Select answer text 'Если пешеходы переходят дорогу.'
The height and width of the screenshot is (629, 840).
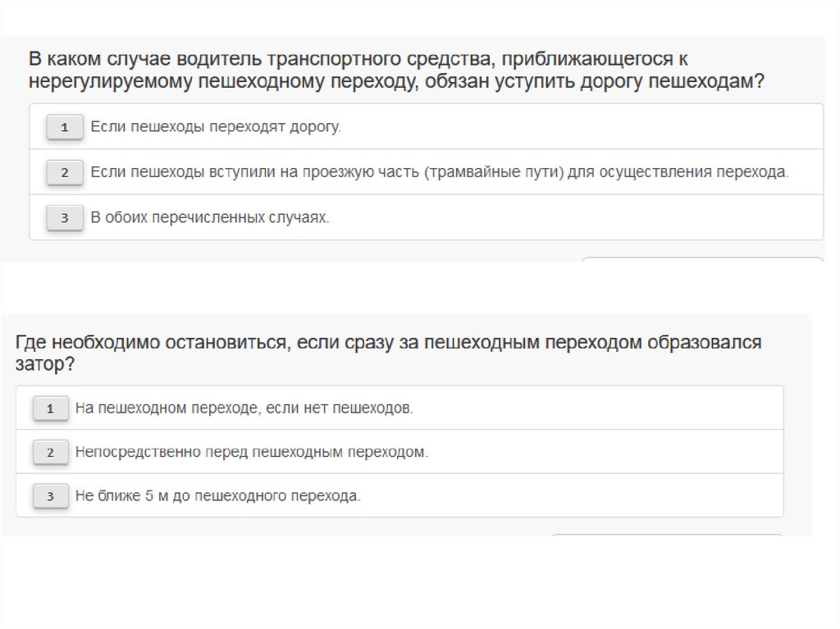pos(215,127)
